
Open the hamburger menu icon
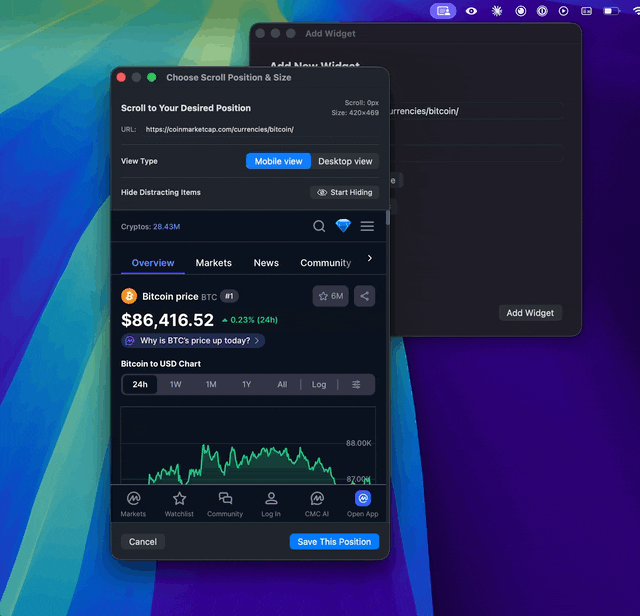[x=367, y=226]
